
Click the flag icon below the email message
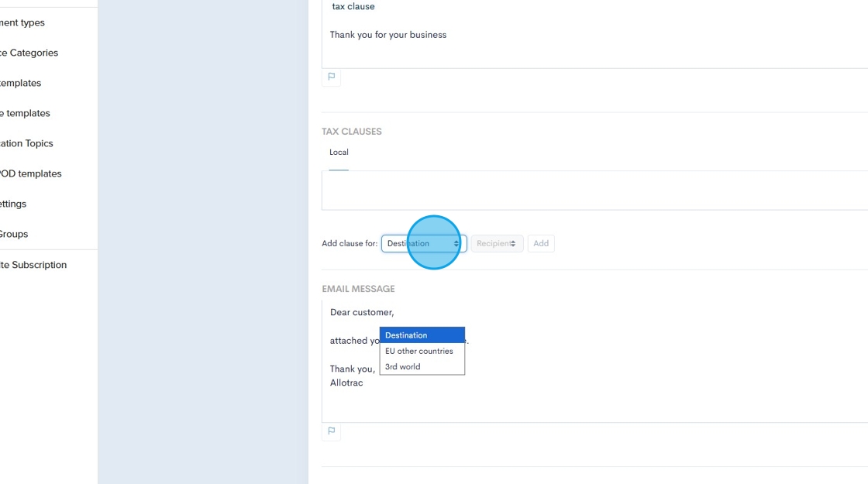(331, 431)
